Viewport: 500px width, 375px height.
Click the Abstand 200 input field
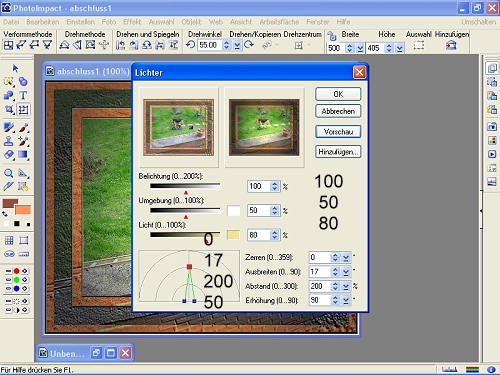pyautogui.click(x=319, y=286)
